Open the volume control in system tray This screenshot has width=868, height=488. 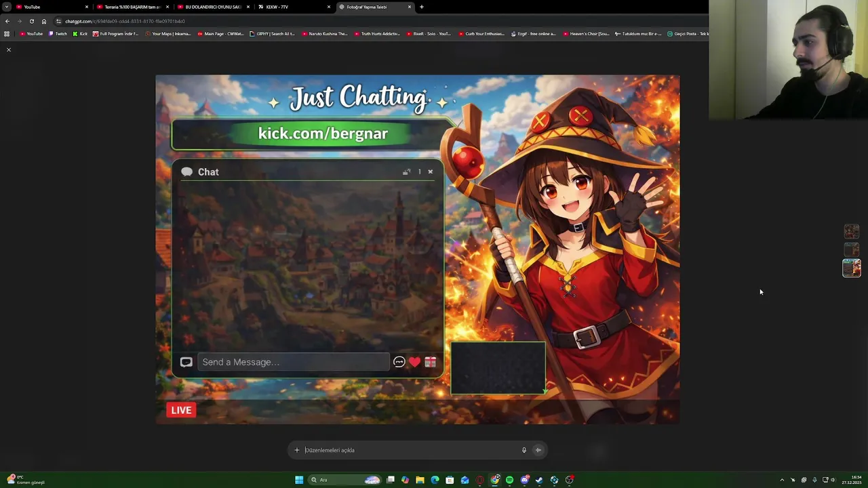pyautogui.click(x=833, y=480)
